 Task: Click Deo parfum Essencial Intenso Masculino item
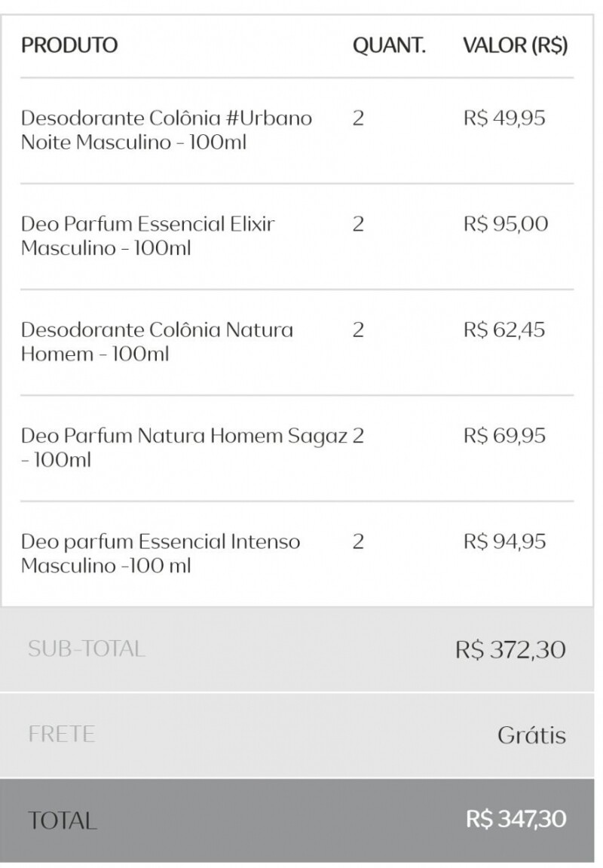coord(160,553)
